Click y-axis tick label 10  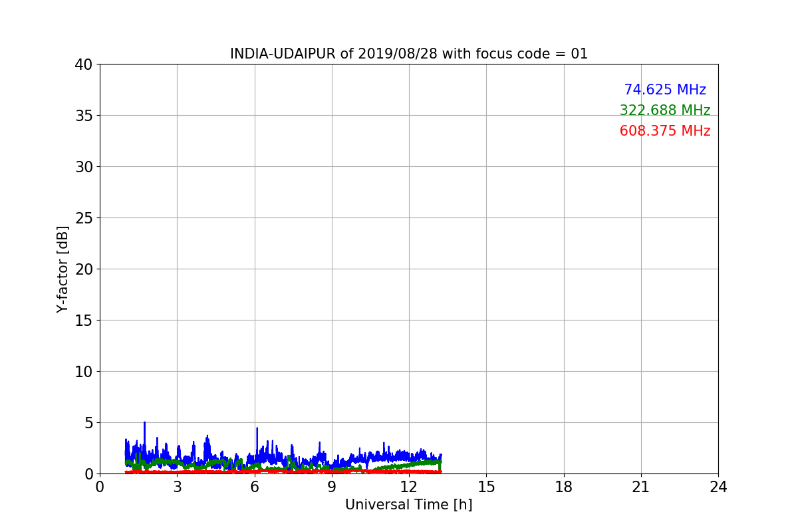pyautogui.click(x=84, y=372)
